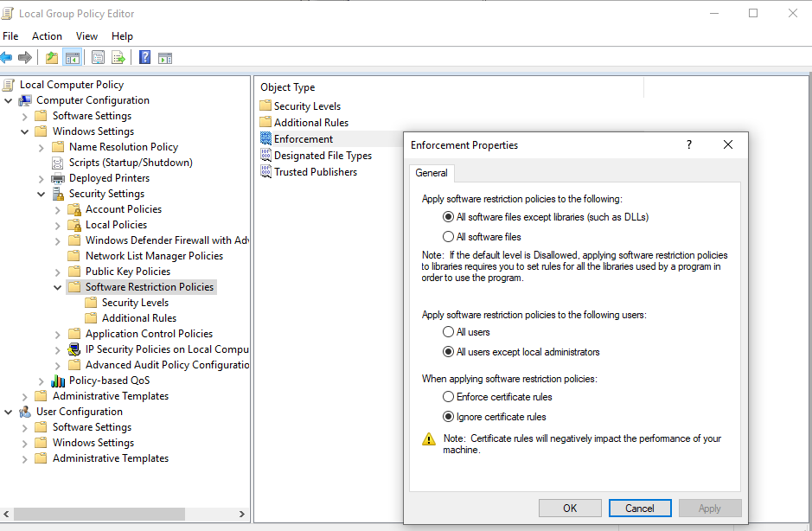Open the blue Help toolbar icon

pos(145,57)
